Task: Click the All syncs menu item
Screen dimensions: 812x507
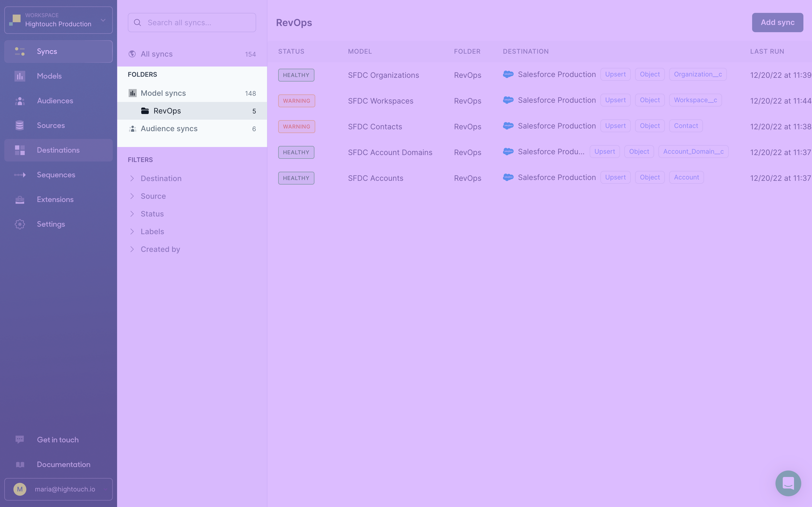Action: pyautogui.click(x=157, y=54)
